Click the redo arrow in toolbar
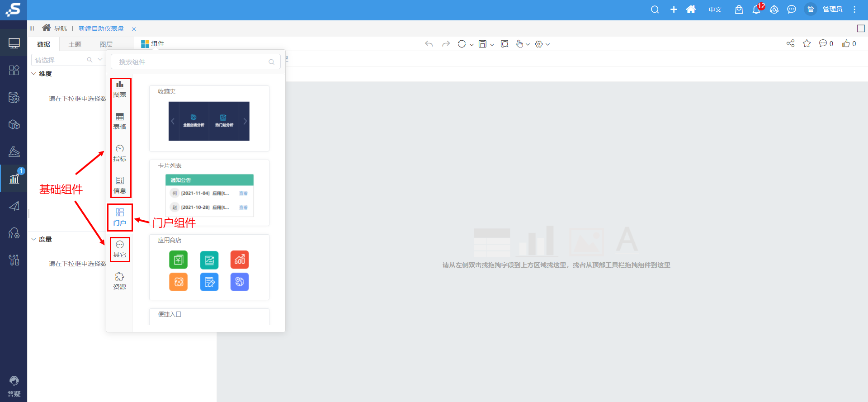This screenshot has width=868, height=402. point(446,44)
